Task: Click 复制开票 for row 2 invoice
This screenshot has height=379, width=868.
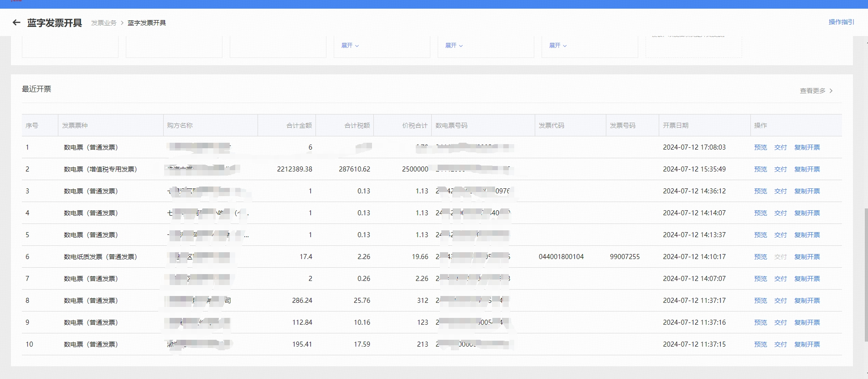Action: (x=807, y=169)
